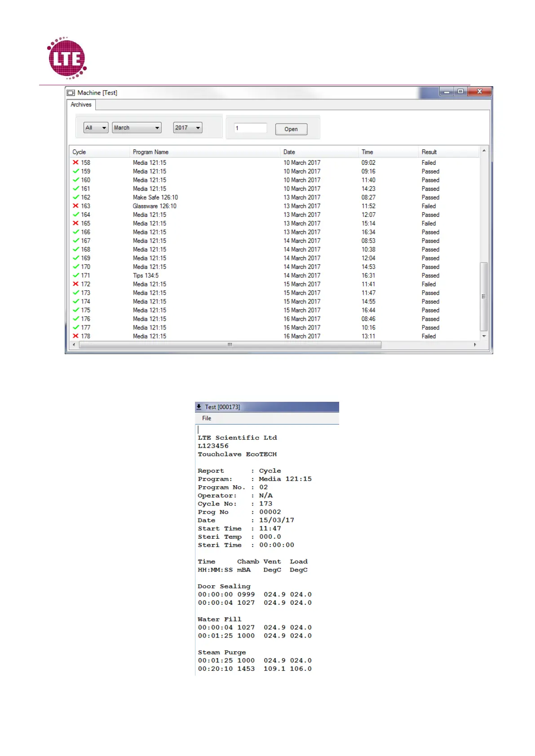The height and width of the screenshot is (756, 535).
Task: Maximize the Machine [Test] window
Action: (x=460, y=92)
